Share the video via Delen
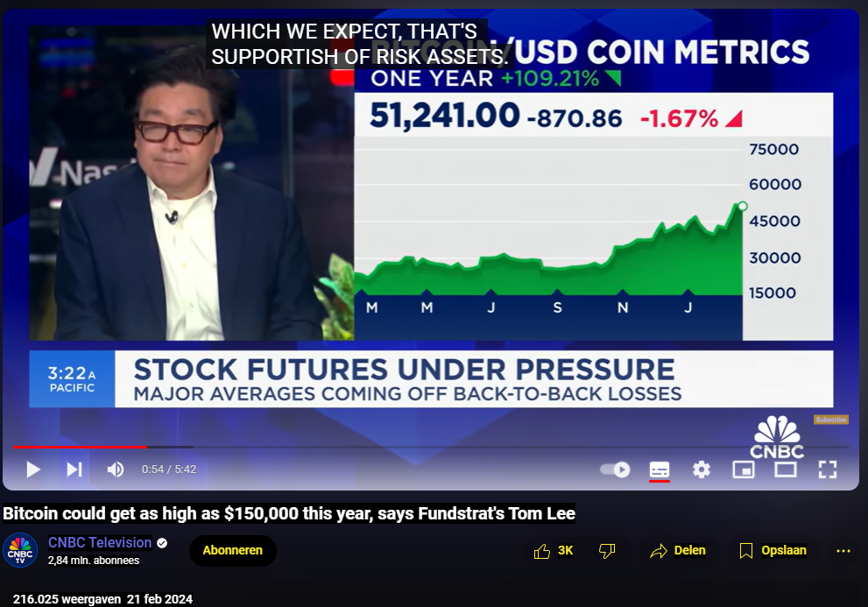 tap(678, 551)
